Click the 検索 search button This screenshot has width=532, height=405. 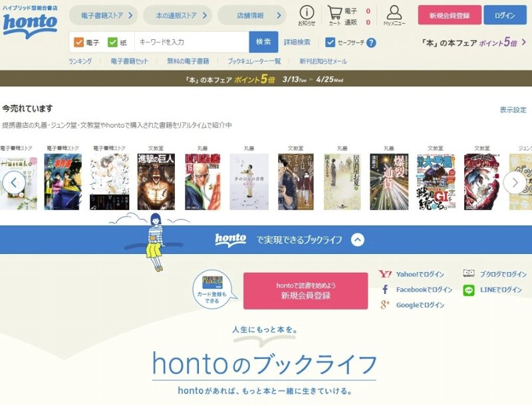(263, 42)
